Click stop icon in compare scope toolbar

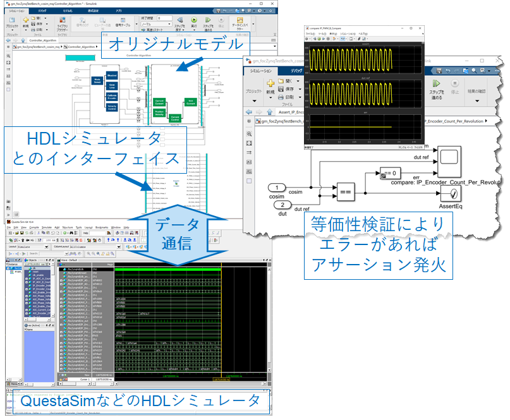click(328, 39)
